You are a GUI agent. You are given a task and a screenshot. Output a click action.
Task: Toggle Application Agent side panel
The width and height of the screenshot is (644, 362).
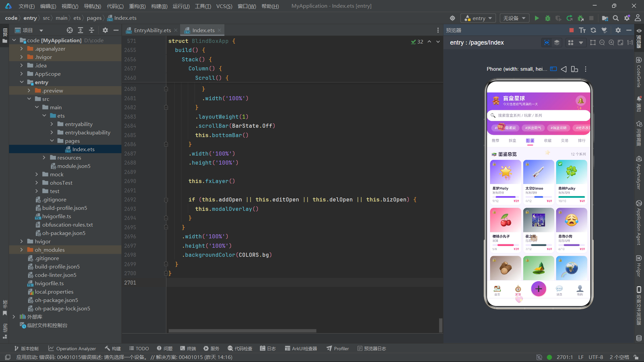639,223
